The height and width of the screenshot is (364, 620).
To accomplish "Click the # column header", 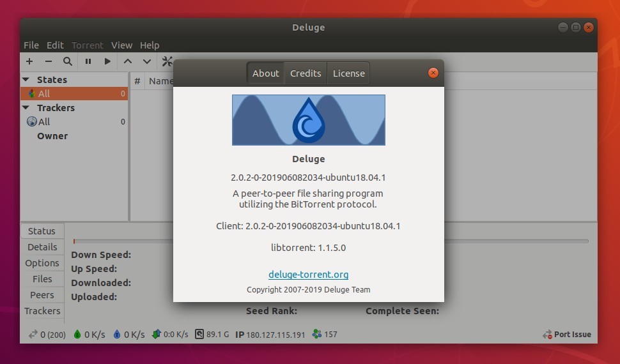I will coord(137,81).
